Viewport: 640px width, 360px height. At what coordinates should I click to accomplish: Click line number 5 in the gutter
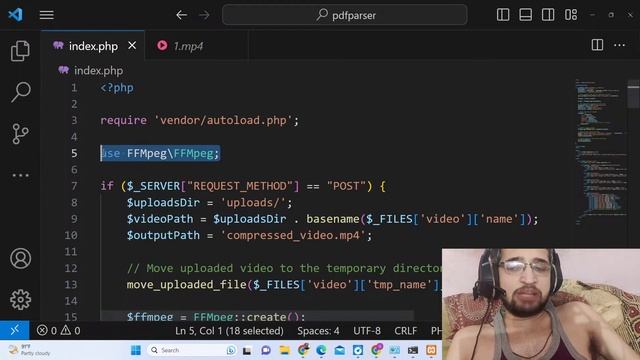(x=74, y=153)
